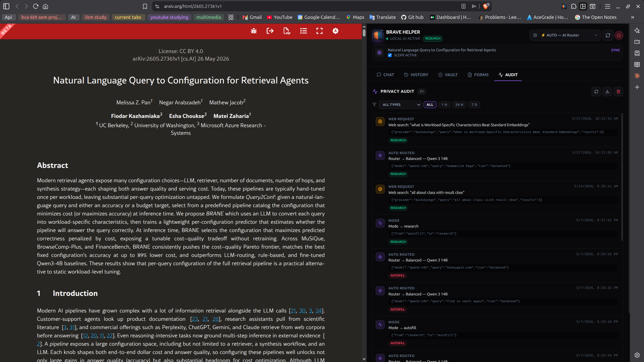Open the Translate bookmark
644x362 pixels.
click(383, 17)
